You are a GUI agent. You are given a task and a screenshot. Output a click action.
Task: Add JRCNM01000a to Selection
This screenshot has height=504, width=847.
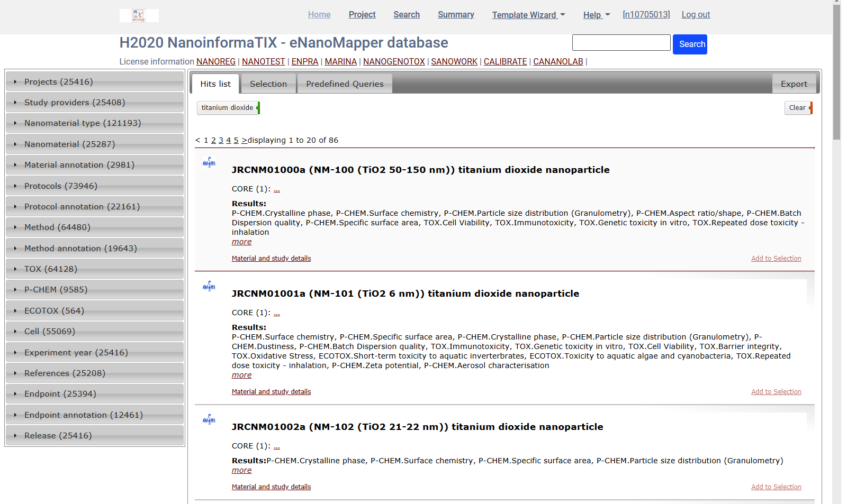coord(776,258)
